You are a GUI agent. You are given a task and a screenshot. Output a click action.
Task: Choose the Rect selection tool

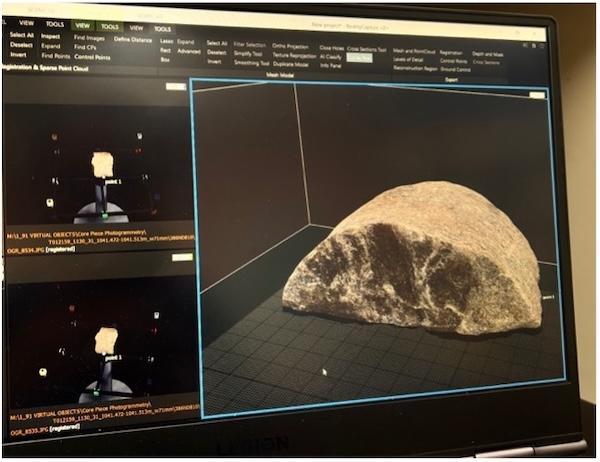pos(165,50)
